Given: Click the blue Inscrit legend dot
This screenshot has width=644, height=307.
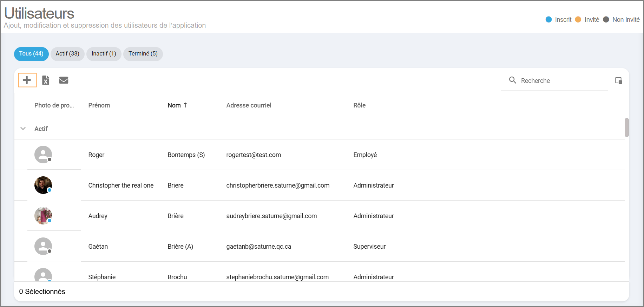Looking at the screenshot, I should [548, 20].
